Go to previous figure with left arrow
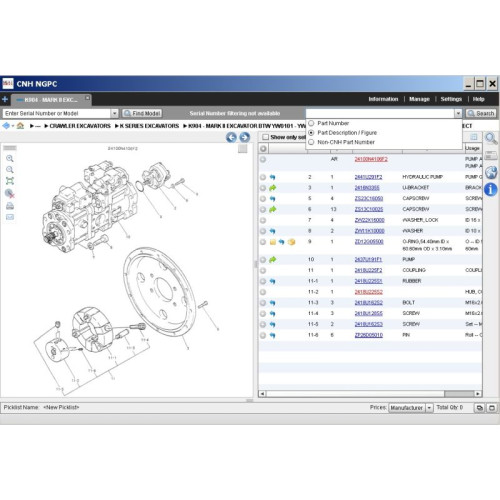The width and height of the screenshot is (500, 500). pos(231,137)
